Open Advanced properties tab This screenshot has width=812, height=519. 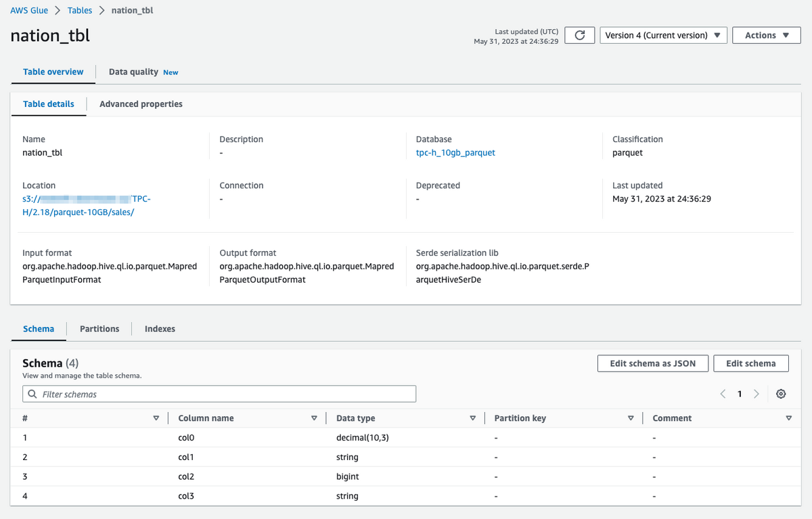click(141, 104)
